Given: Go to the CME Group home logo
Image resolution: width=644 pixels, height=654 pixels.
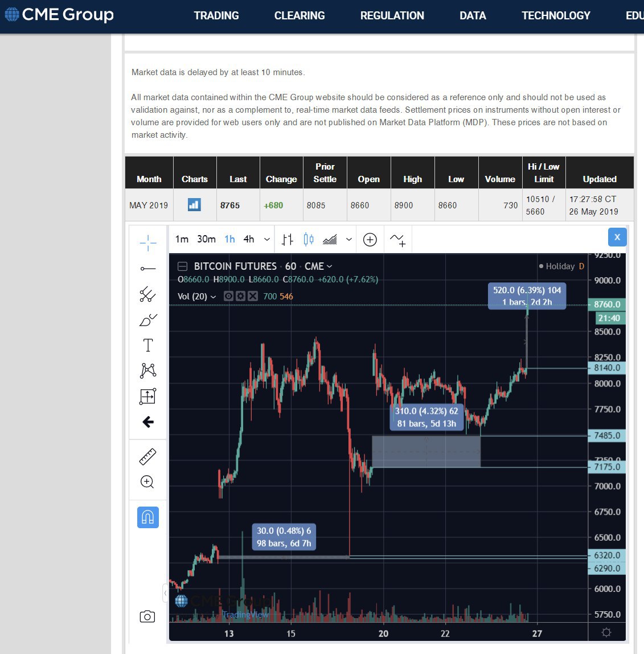Looking at the screenshot, I should click(x=59, y=15).
